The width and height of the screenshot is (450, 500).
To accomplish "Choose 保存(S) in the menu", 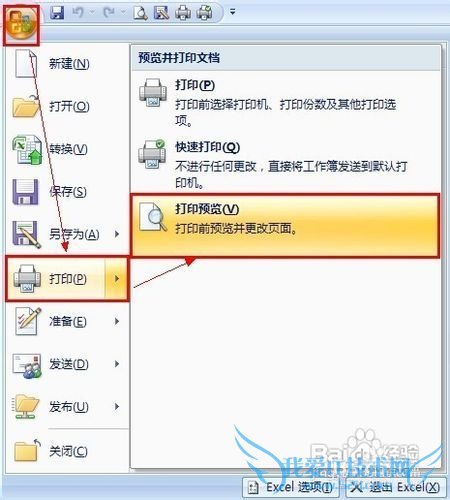I will pos(67,192).
